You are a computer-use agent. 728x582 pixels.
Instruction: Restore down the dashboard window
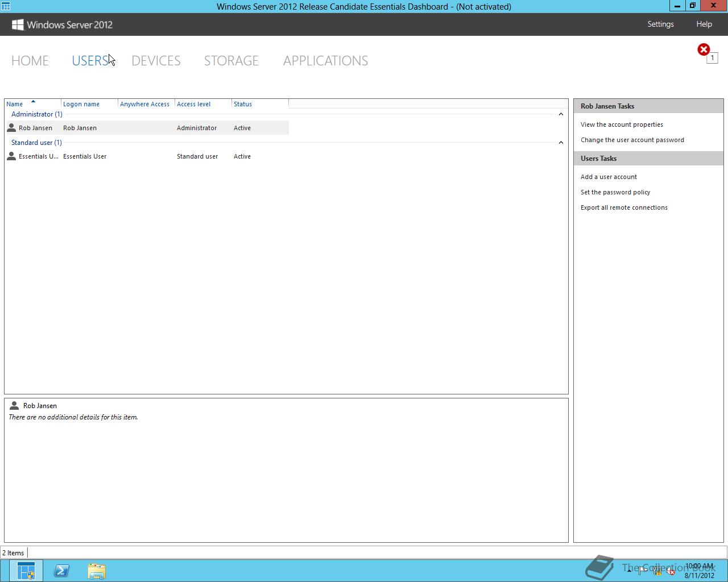[x=693, y=6]
